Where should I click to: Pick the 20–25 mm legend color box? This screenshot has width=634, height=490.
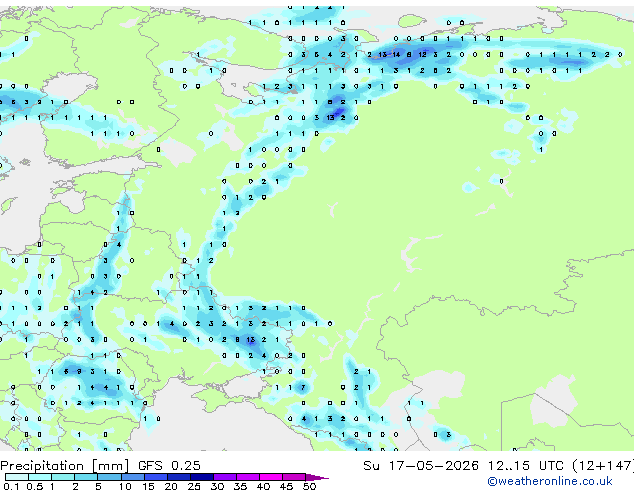click(179, 477)
